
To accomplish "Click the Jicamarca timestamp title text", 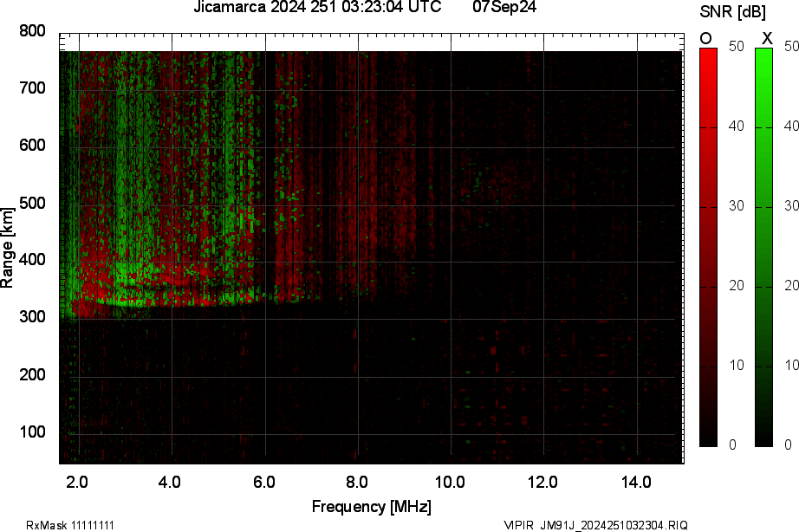I will coord(318,8).
